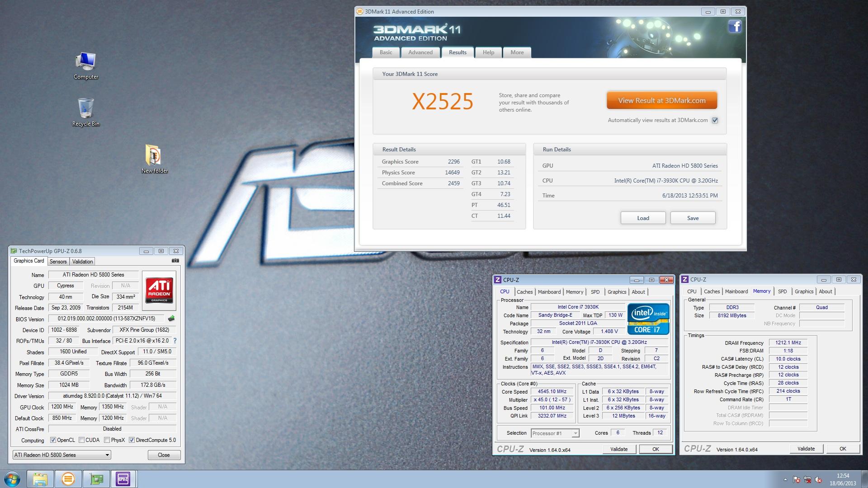Toggle the DirectCompute 5.0 checkbox

pos(132,440)
